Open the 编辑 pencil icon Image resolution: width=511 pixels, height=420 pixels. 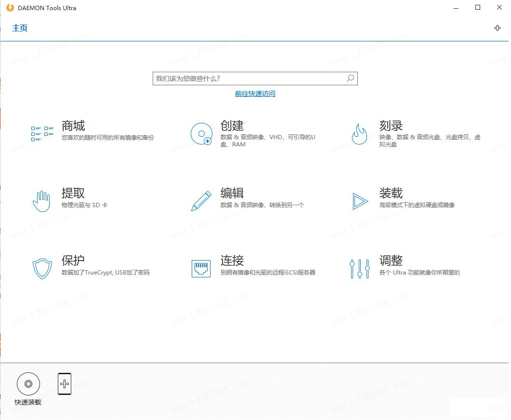[x=201, y=201]
